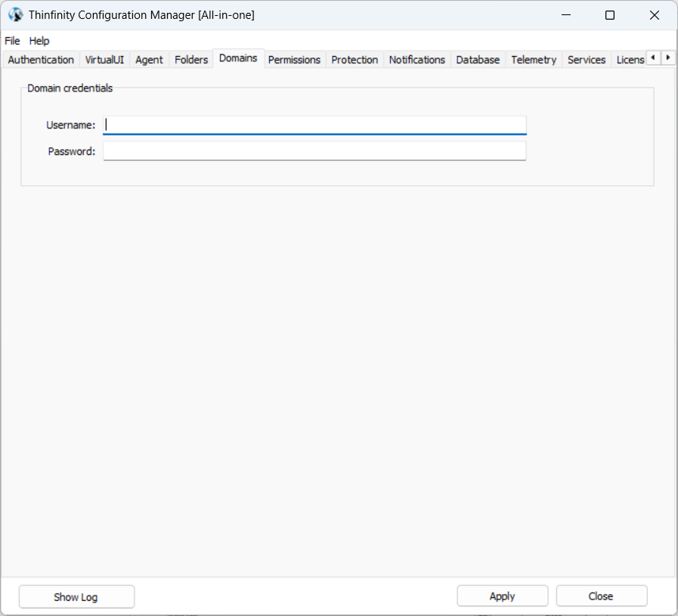Click into the Password field
Viewport: 678px width, 616px height.
314,151
